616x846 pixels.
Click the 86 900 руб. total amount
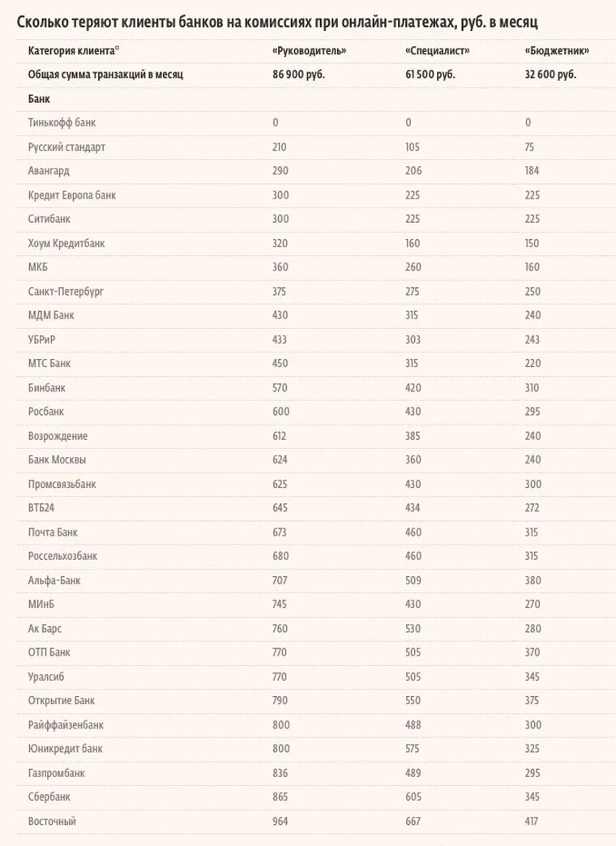(x=298, y=75)
